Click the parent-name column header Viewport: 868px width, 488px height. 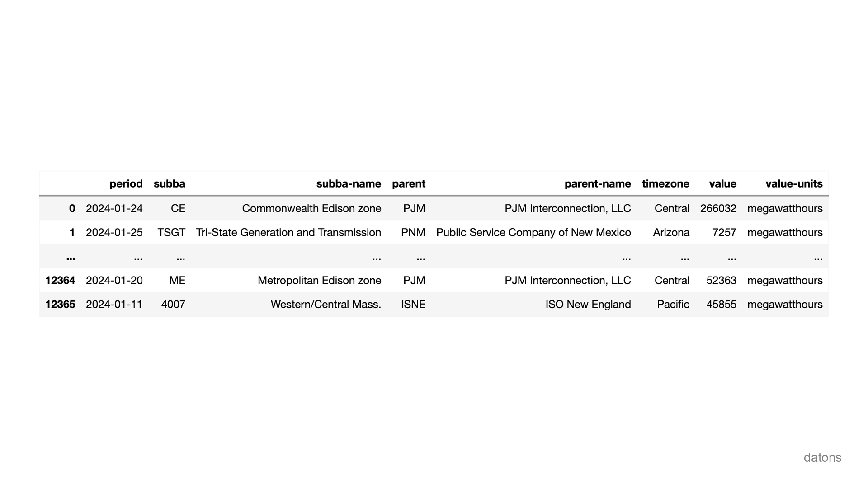click(597, 184)
